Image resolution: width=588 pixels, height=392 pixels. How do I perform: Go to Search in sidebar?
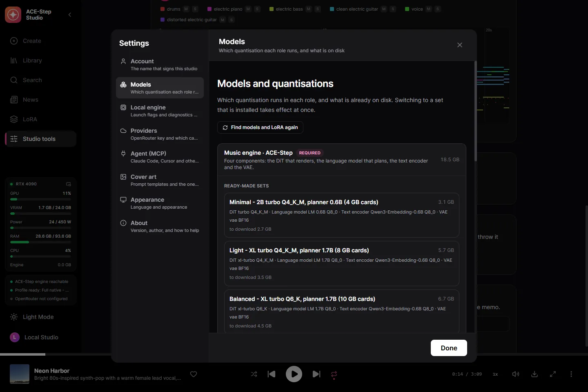pos(40,80)
